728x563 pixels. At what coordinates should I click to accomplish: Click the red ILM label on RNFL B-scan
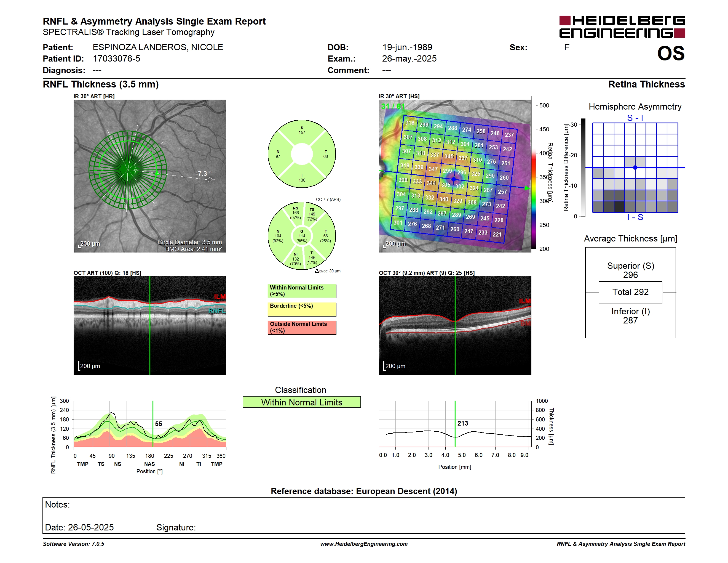point(220,296)
